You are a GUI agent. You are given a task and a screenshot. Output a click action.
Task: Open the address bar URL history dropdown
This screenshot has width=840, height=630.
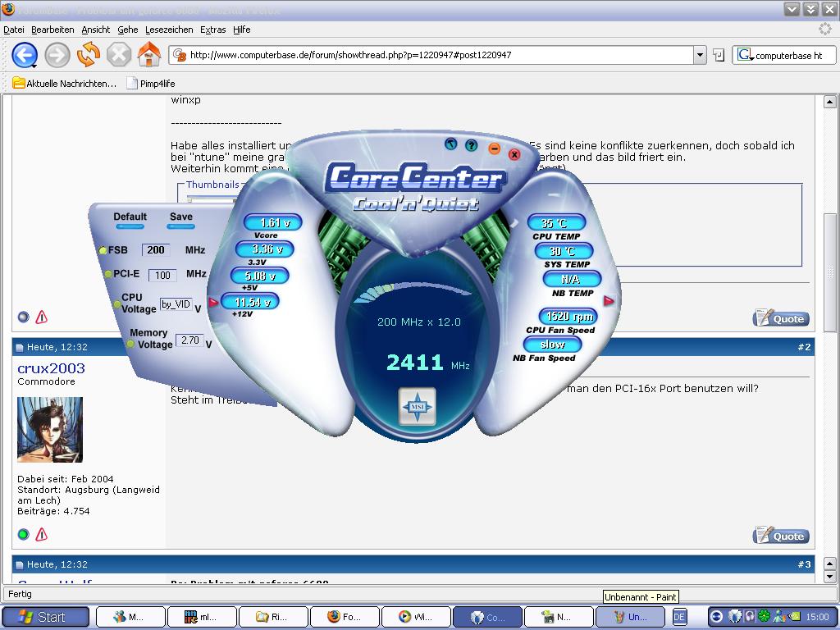pyautogui.click(x=700, y=55)
